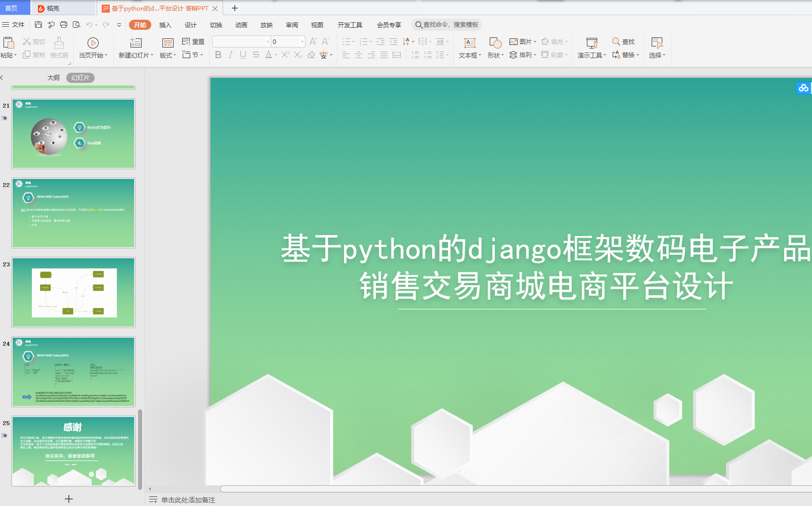Click the Print icon in quick access toolbar
812x506 pixels.
tap(64, 25)
